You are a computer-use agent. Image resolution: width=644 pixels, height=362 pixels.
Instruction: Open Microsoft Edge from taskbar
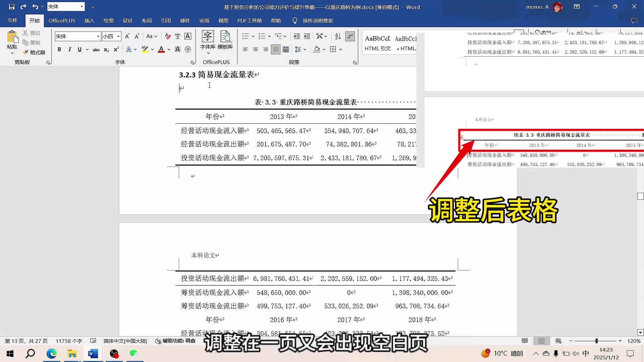click(51, 353)
